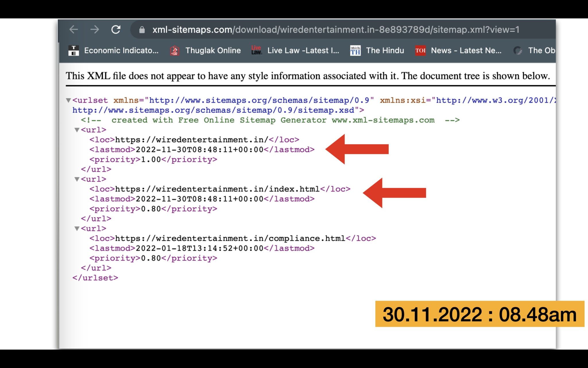This screenshot has height=368, width=588.
Task: Open the Live Law bookmark
Action: pos(303,51)
